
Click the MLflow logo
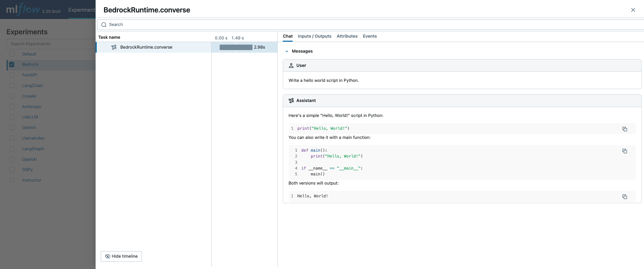(23, 9)
